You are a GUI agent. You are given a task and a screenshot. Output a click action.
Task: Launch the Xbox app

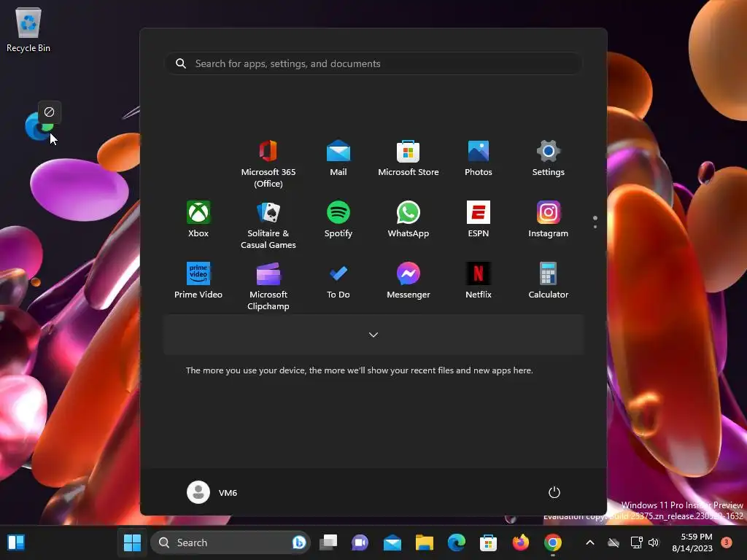tap(198, 219)
